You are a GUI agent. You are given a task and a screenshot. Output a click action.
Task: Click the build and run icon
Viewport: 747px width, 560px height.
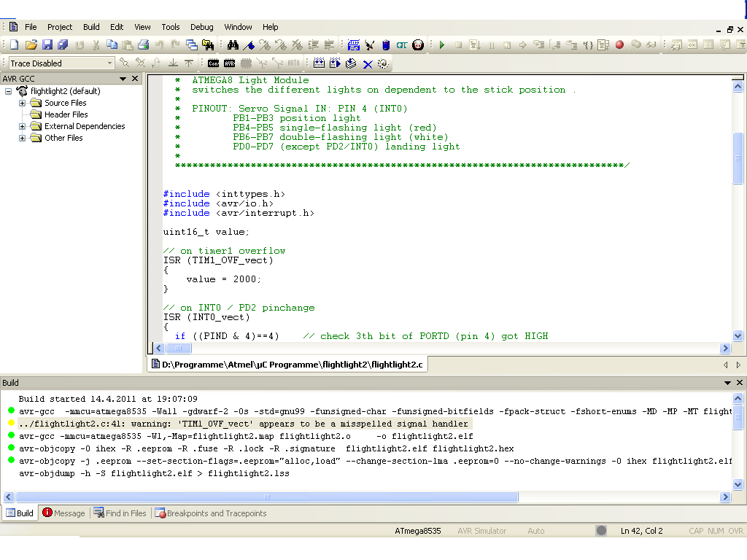click(335, 63)
